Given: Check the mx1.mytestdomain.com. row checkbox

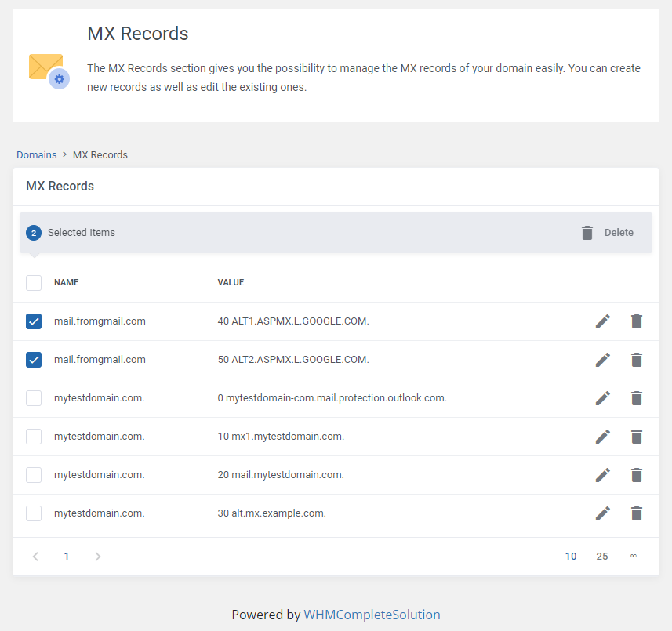Looking at the screenshot, I should (x=34, y=437).
